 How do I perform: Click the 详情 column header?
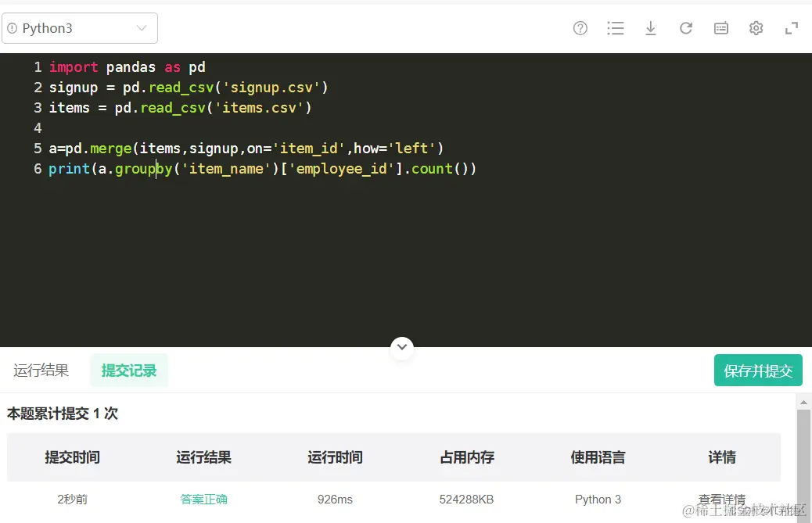click(722, 457)
